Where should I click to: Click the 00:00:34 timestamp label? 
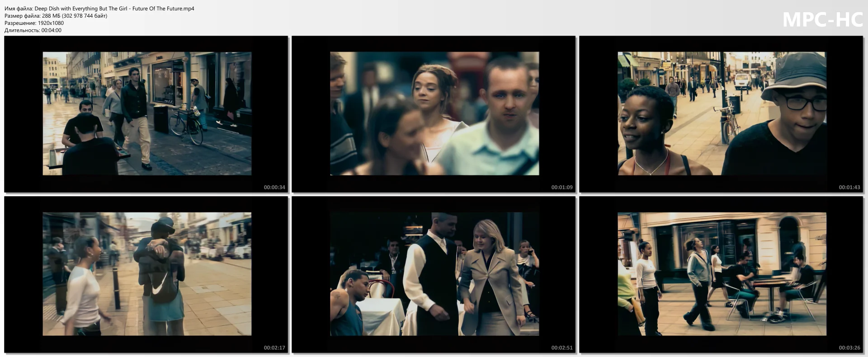pyautogui.click(x=274, y=187)
